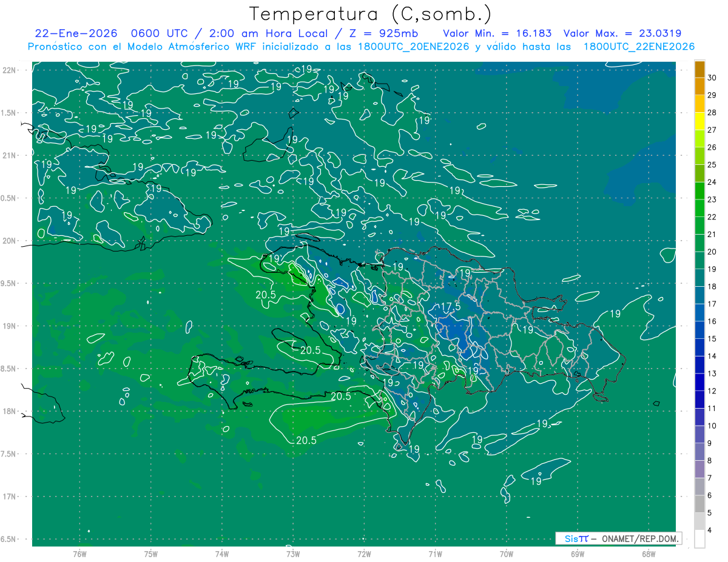Select the Valor Min. = 16.183 text
728x562 pixels.
[497, 33]
